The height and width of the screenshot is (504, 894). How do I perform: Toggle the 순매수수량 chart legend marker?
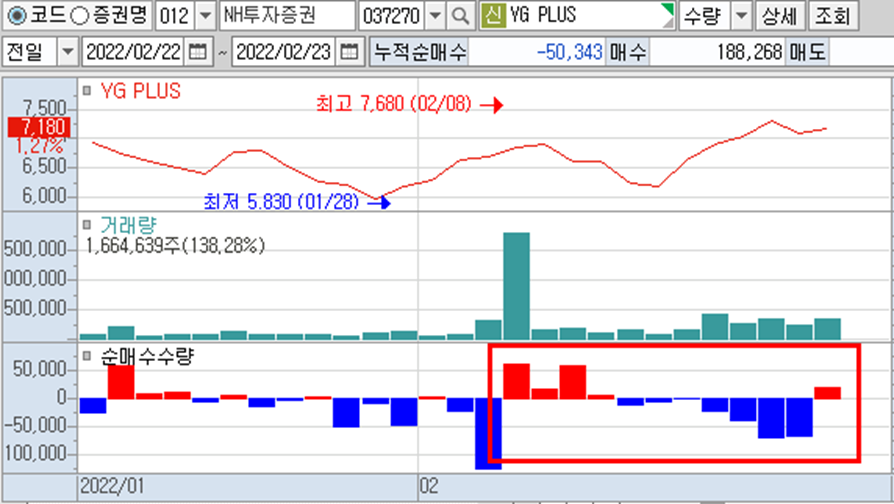point(87,355)
